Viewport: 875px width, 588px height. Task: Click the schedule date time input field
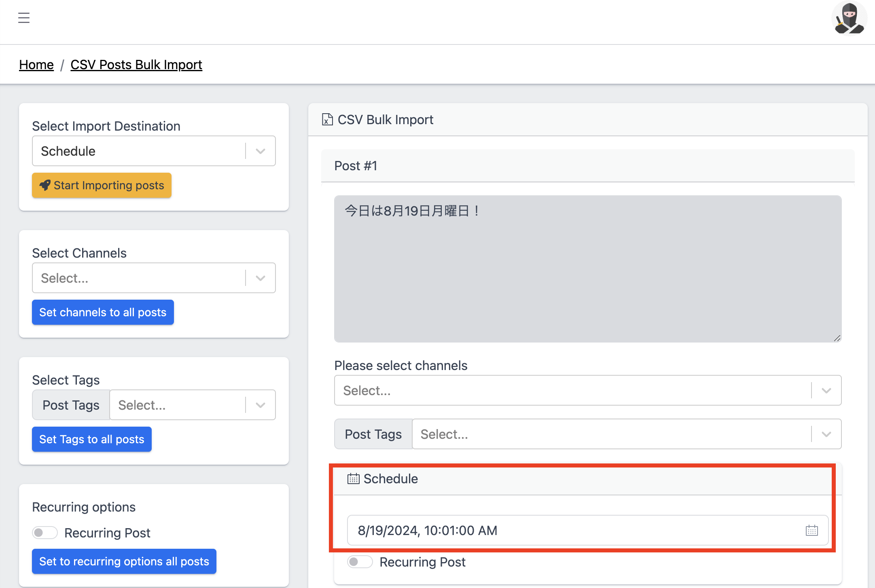click(588, 530)
